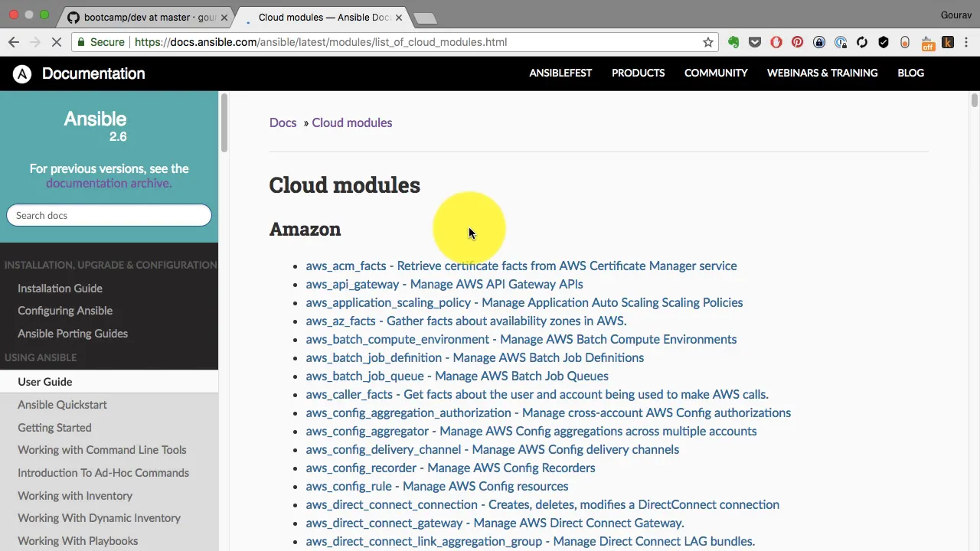
Task: Open the aws_config_aggregator module link
Action: tap(531, 431)
